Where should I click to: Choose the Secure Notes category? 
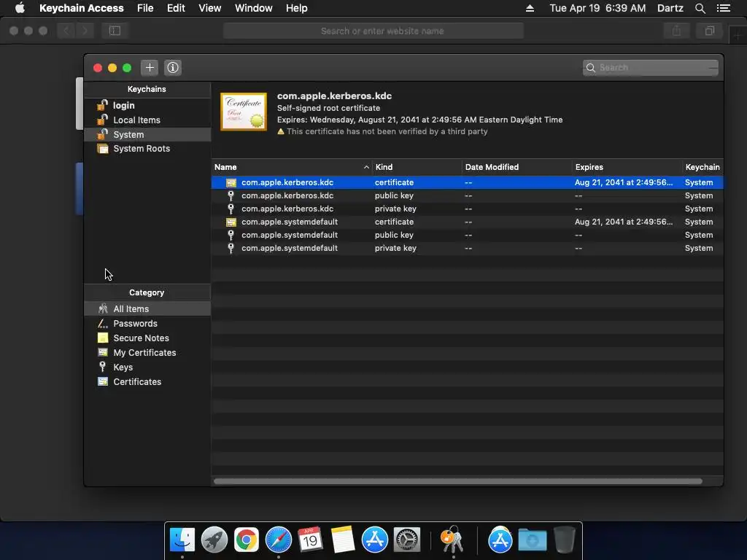click(x=147, y=338)
